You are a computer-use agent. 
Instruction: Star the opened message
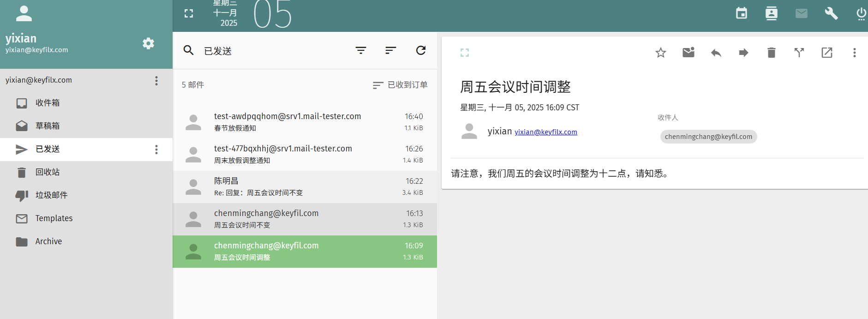click(660, 53)
